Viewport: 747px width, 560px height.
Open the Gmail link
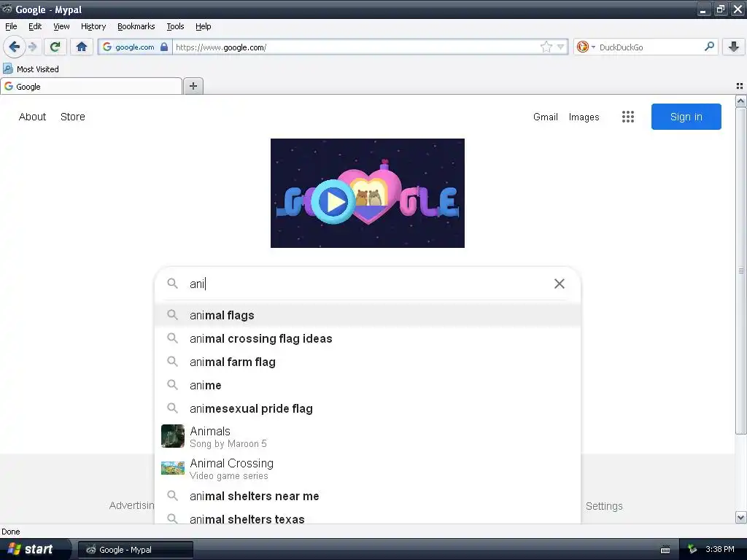546,117
